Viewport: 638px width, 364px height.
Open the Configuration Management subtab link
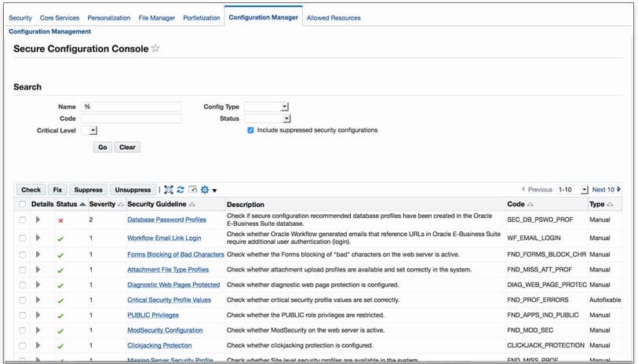(49, 31)
